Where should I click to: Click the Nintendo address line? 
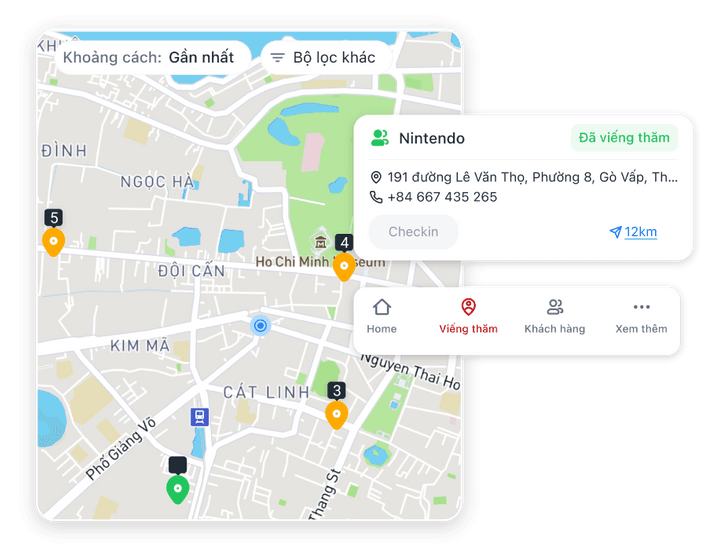[532, 177]
